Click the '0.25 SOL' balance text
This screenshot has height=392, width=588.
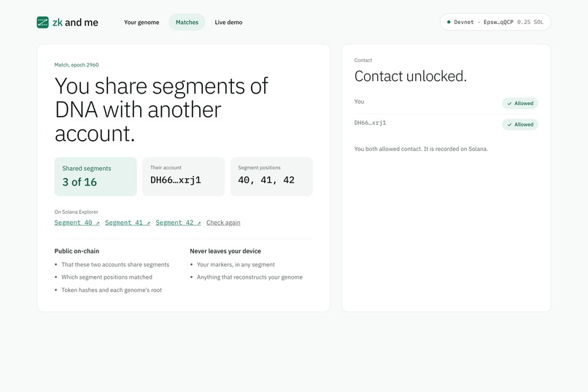pos(530,22)
